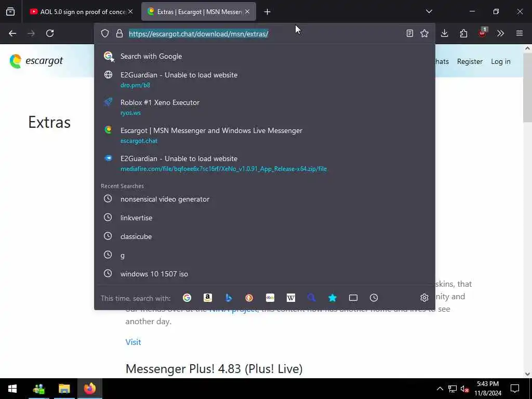
Task: Search this time with Wikipedia icon
Action: (x=291, y=298)
